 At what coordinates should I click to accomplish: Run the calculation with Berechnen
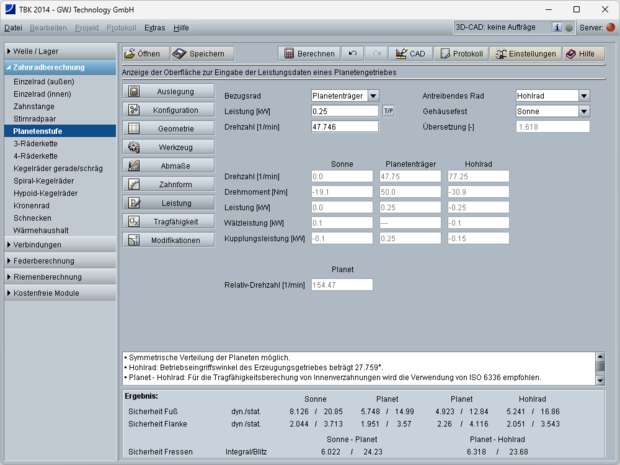(308, 53)
